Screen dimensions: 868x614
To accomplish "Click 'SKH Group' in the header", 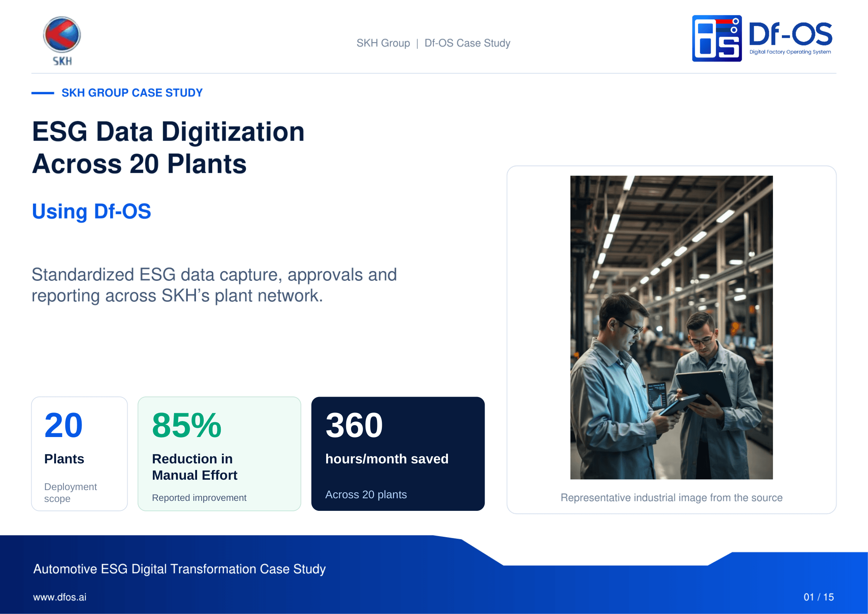I will click(383, 43).
